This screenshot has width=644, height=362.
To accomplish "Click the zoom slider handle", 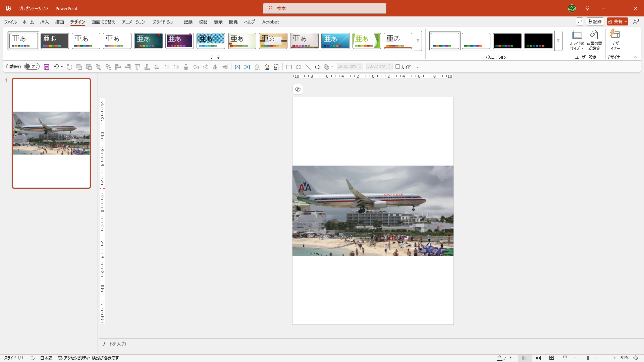I will tap(588, 358).
